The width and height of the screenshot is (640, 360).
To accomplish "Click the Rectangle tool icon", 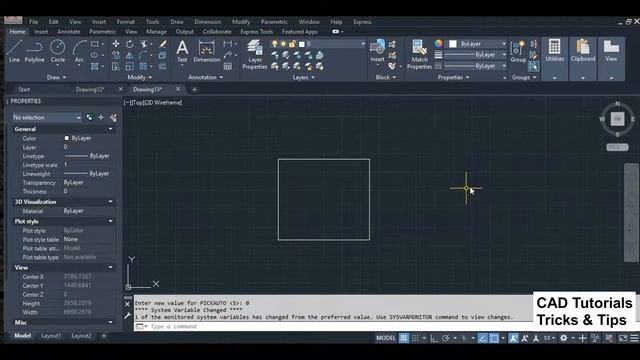I will (x=95, y=44).
